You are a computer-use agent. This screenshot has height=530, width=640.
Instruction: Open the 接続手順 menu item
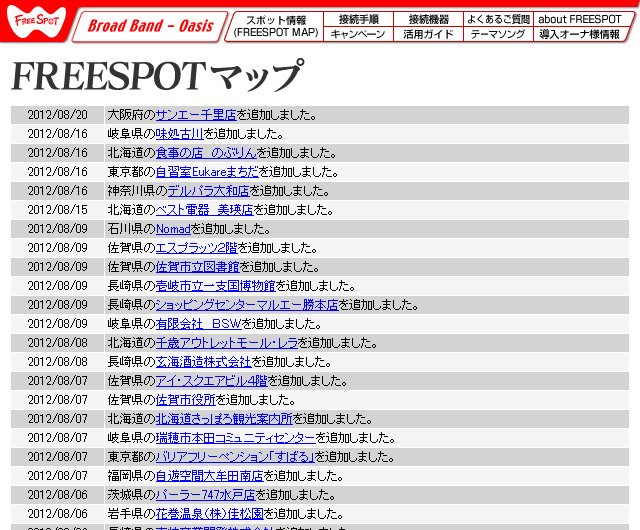pyautogui.click(x=359, y=19)
